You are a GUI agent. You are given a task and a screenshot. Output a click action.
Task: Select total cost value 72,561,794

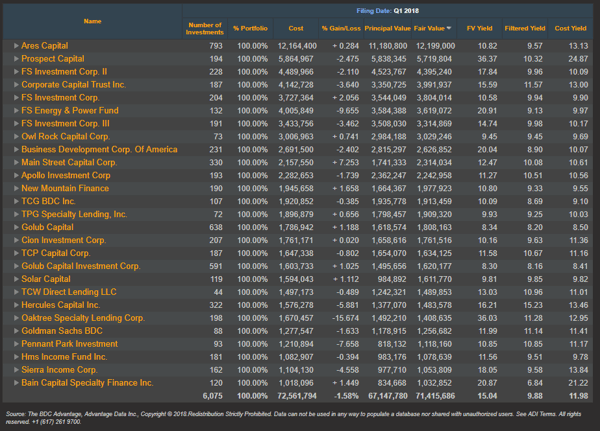point(297,396)
